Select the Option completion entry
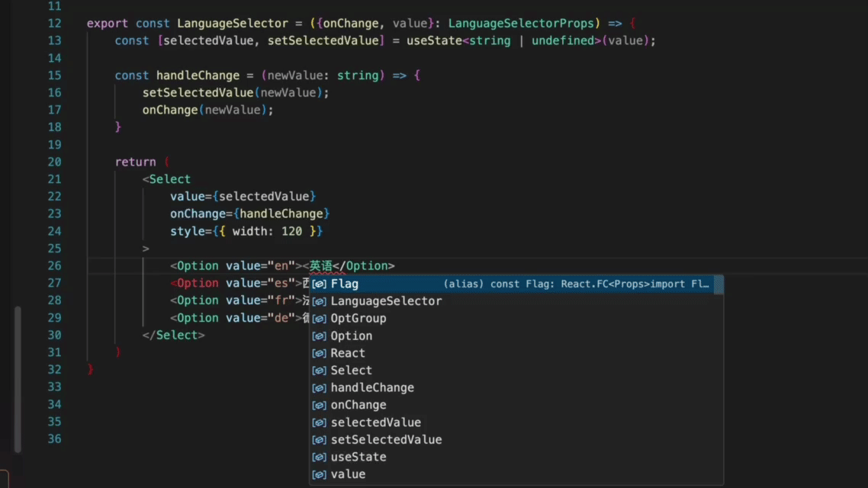 point(516,335)
